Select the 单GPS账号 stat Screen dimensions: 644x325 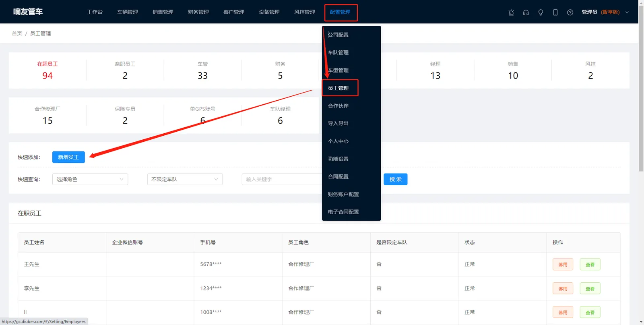[x=203, y=116]
